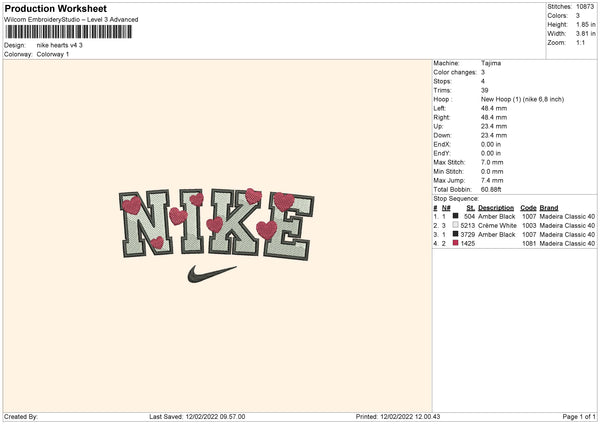The height and width of the screenshot is (424, 600).
Task: Click 'Wilcom EmbroideryStudio – Level 3 Advanced' text
Action: (71, 20)
